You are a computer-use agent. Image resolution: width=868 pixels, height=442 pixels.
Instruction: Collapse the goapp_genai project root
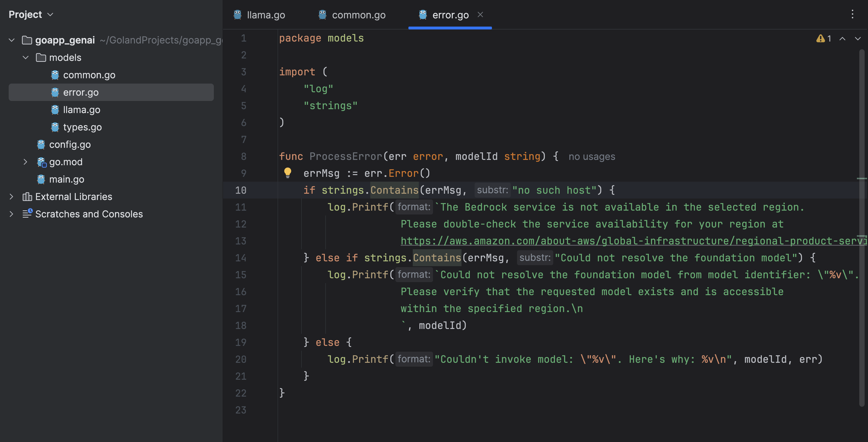[x=11, y=40]
